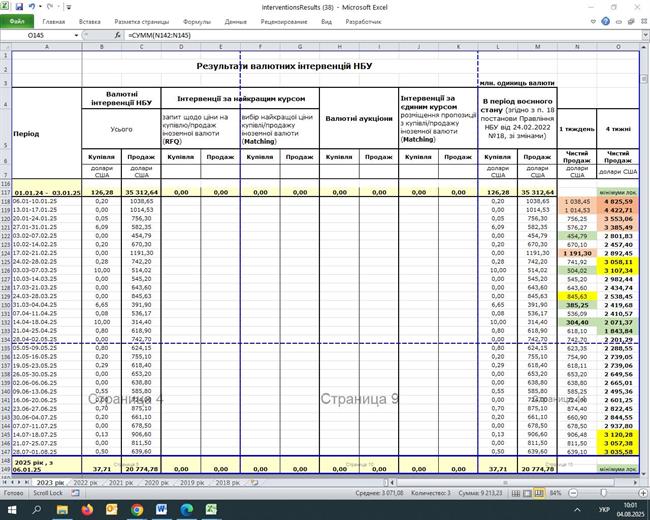Select the cell 35 312,64 in column C

point(141,192)
